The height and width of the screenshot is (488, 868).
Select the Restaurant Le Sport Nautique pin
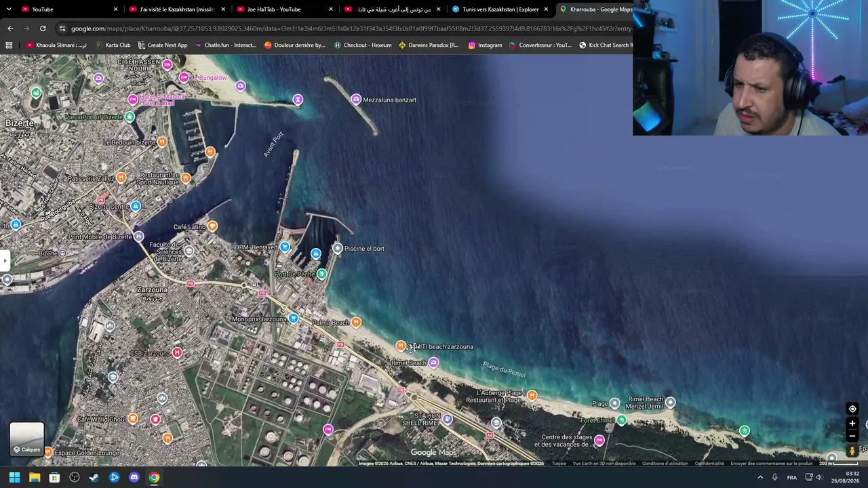(x=186, y=178)
